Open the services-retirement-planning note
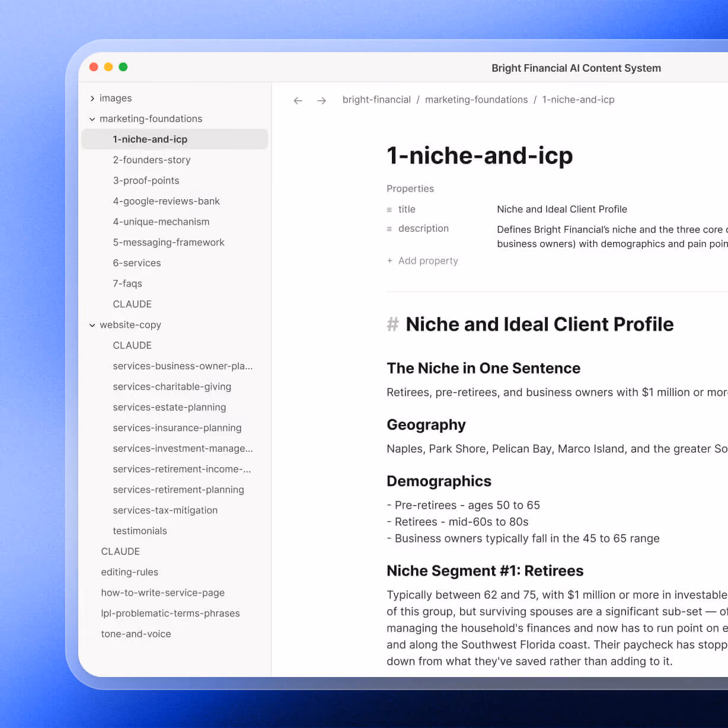728x728 pixels. coord(178,490)
